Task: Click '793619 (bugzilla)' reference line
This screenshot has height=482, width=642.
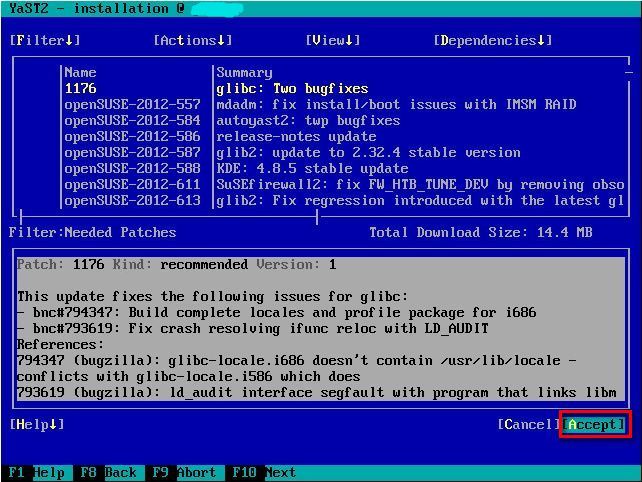Action: point(316,392)
